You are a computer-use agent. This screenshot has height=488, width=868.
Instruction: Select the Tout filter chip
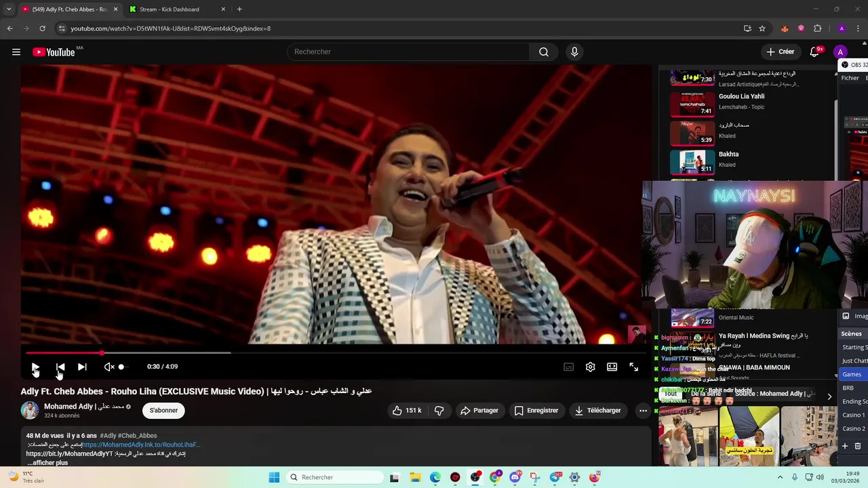671,394
